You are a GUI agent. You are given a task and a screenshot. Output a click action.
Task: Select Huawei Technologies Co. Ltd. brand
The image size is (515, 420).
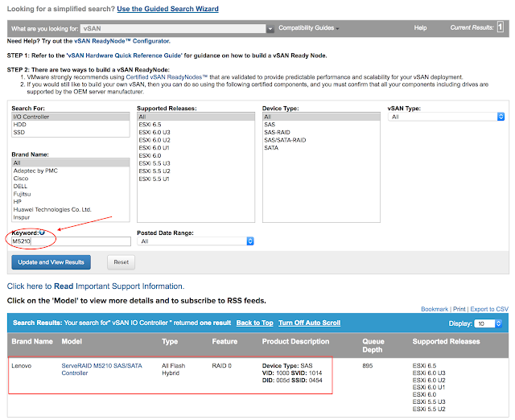[x=71, y=209]
